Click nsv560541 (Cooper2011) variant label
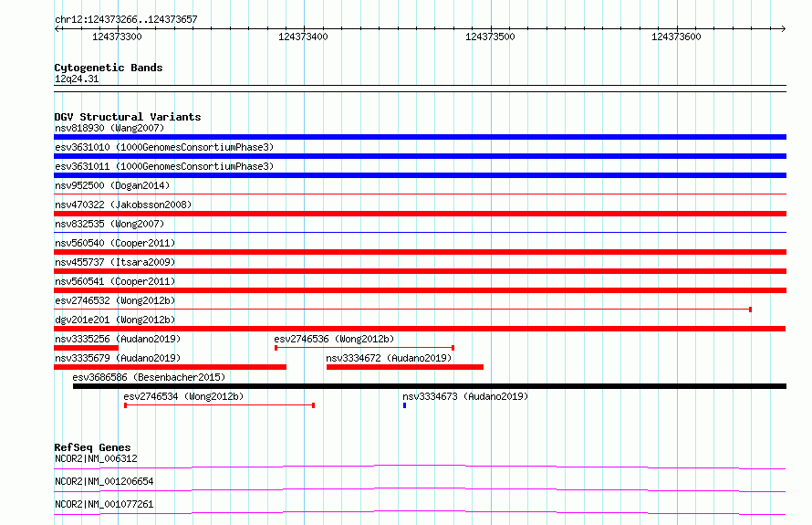812x525 pixels. click(115, 281)
